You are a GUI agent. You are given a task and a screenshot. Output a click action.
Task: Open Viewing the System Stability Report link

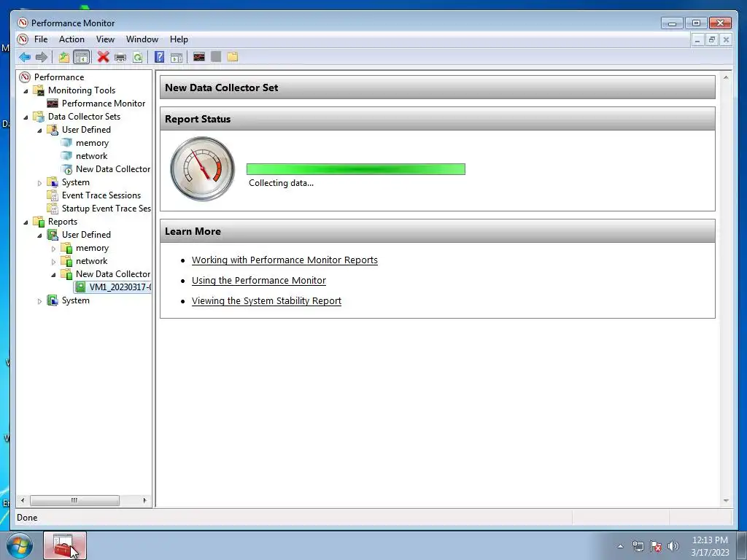266,301
